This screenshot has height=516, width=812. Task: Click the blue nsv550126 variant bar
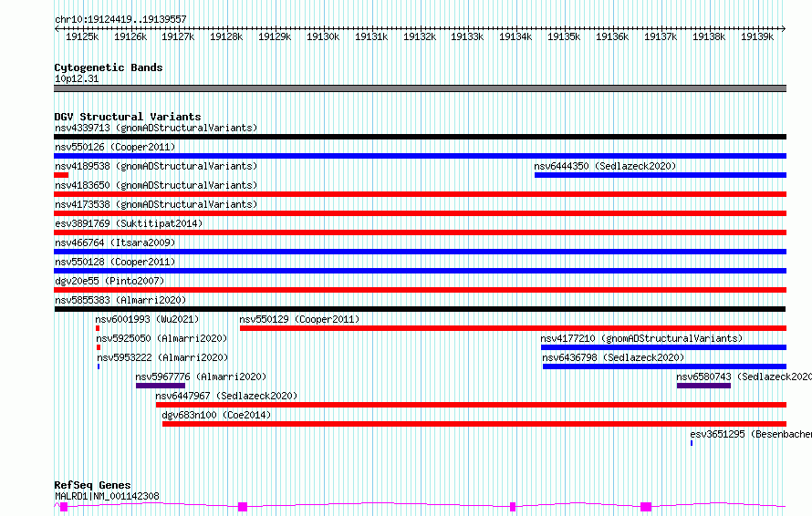(x=420, y=156)
